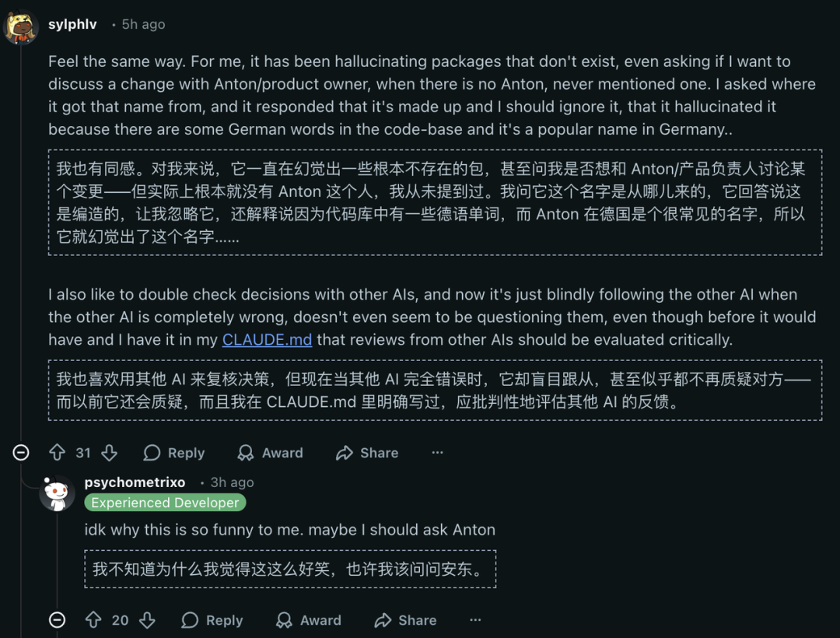The height and width of the screenshot is (638, 840).
Task: Collapse the psychometrixo reply thread
Action: click(x=58, y=620)
